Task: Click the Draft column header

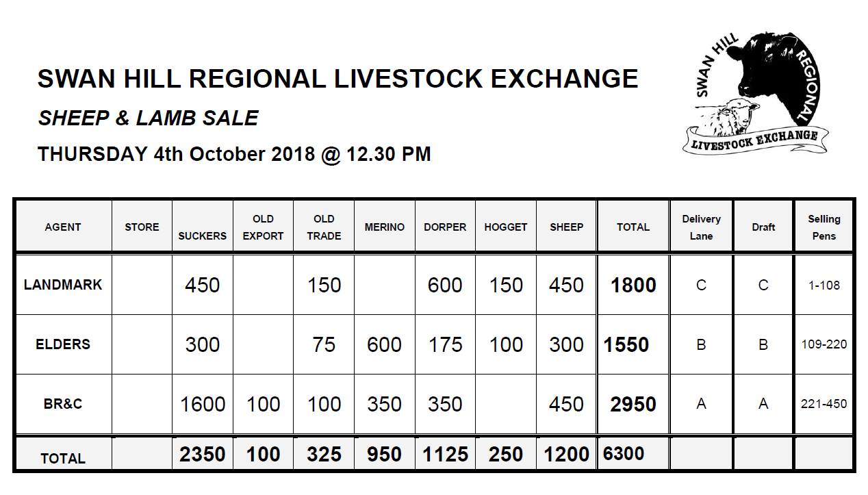Action: (x=763, y=227)
